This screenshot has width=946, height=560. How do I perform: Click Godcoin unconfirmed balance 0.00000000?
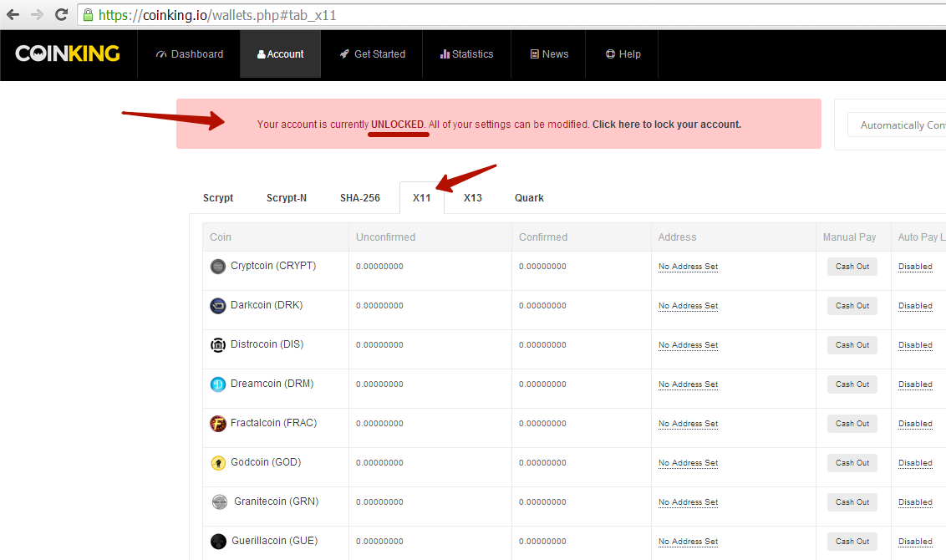tap(379, 463)
